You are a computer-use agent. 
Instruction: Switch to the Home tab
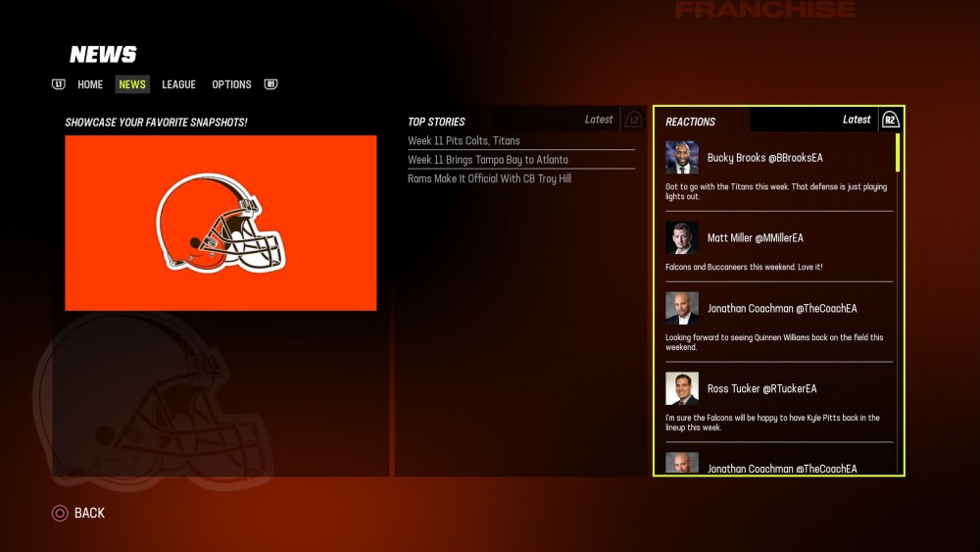[90, 84]
